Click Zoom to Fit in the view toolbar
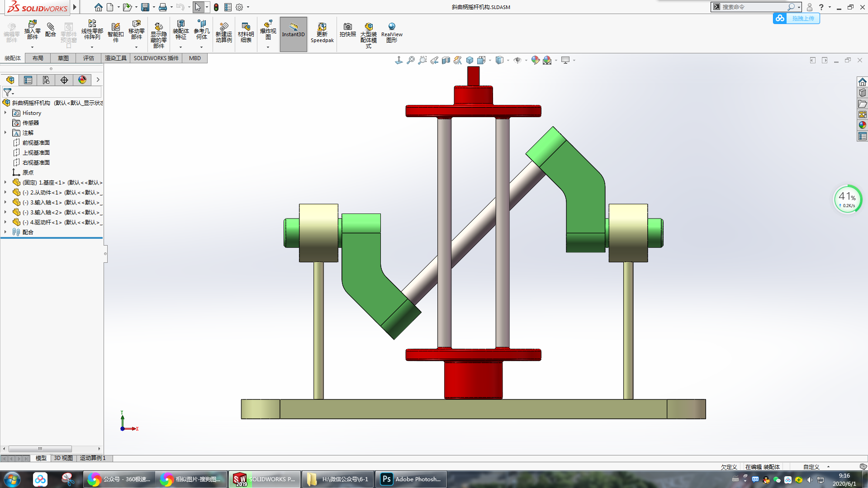 [x=410, y=60]
